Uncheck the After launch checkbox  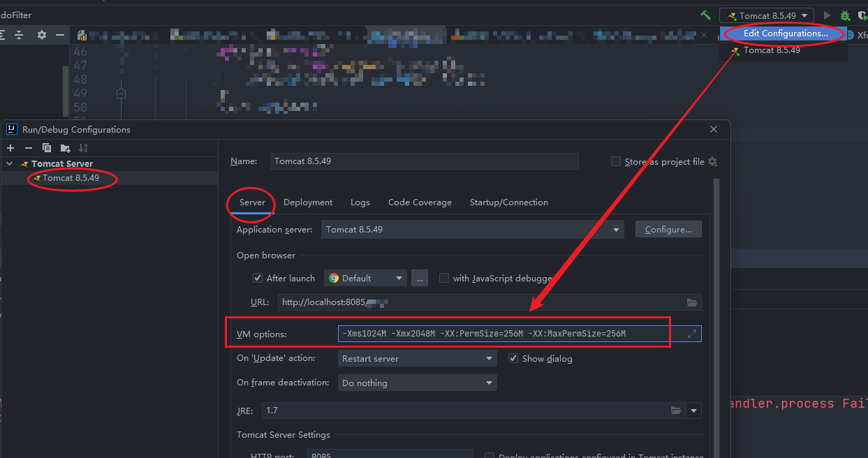pyautogui.click(x=258, y=278)
